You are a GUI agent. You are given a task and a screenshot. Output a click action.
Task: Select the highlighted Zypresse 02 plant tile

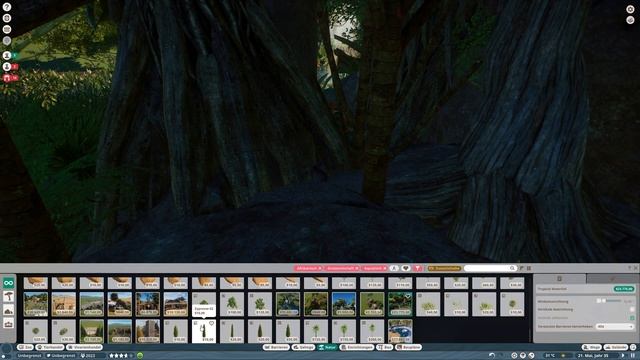coord(204,331)
